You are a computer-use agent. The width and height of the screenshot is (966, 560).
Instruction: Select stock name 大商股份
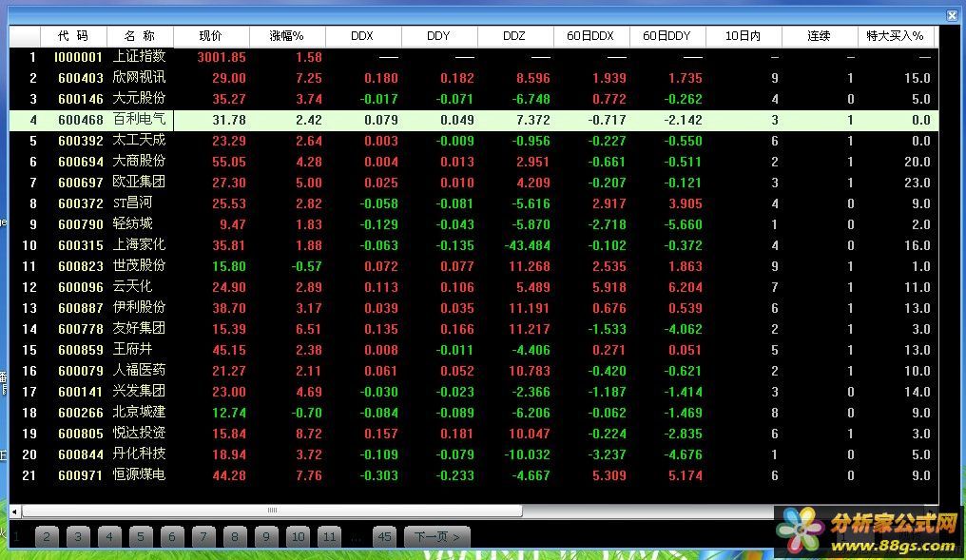click(139, 161)
